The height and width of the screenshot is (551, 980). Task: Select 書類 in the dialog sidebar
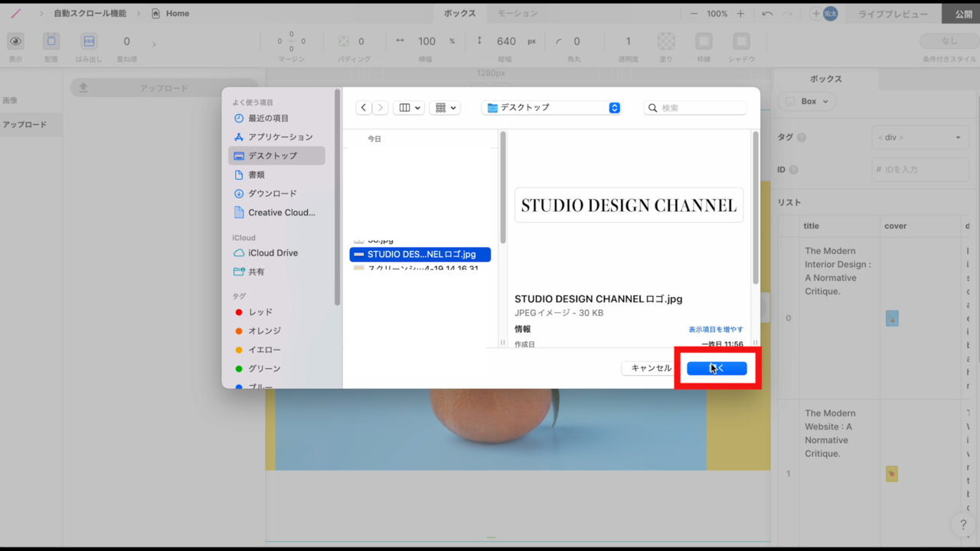click(276, 174)
